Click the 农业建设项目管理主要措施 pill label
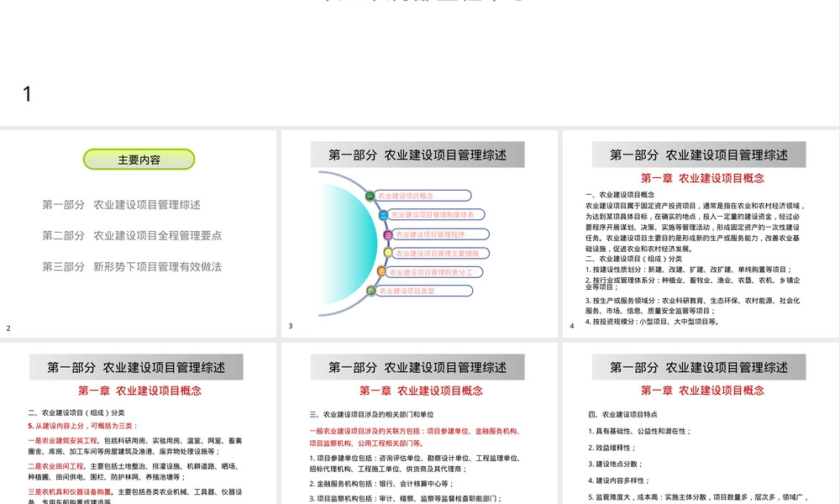This screenshot has width=840, height=504. [x=441, y=254]
